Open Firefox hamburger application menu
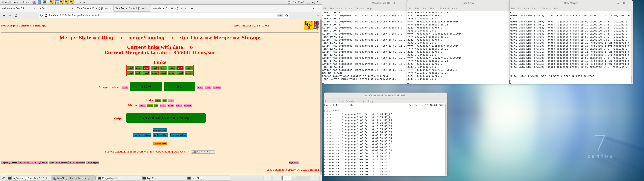Viewport: 644px width, 181px height. (318, 15)
